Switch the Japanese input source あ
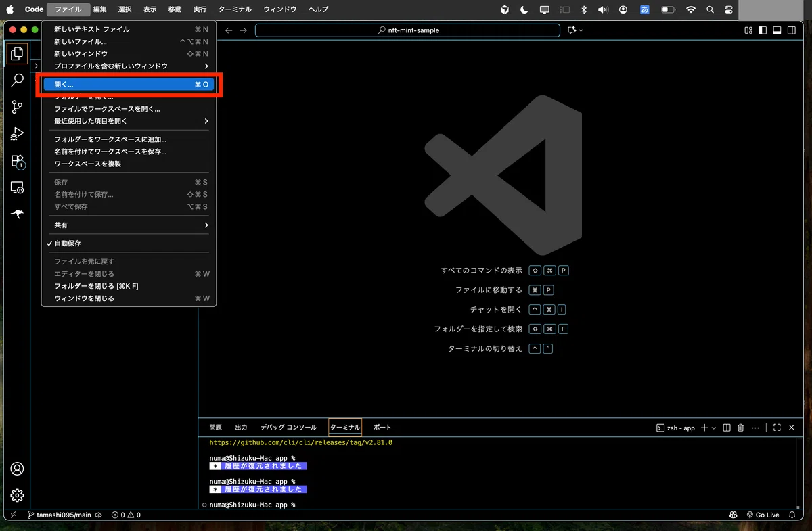812x531 pixels. tap(645, 9)
